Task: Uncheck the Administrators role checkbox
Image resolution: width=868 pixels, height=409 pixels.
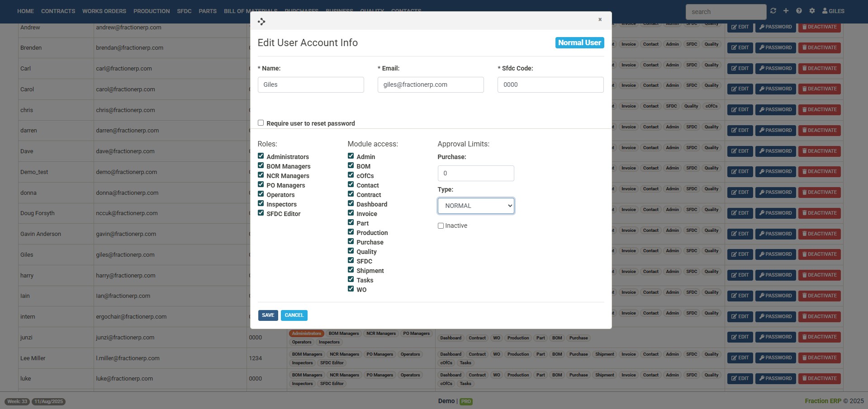Action: (261, 155)
